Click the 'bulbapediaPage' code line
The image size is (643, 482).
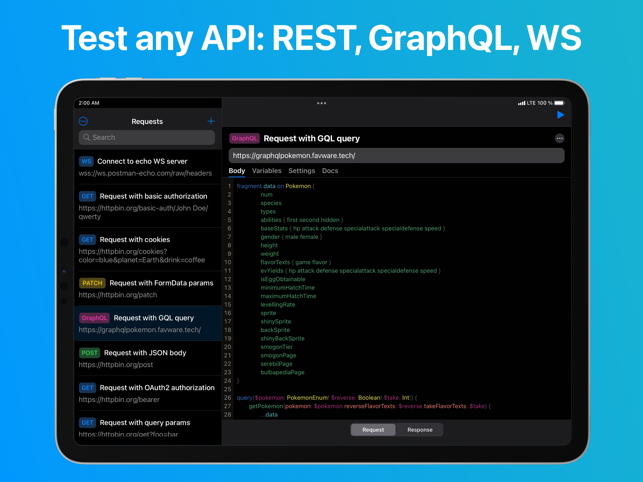pos(283,372)
